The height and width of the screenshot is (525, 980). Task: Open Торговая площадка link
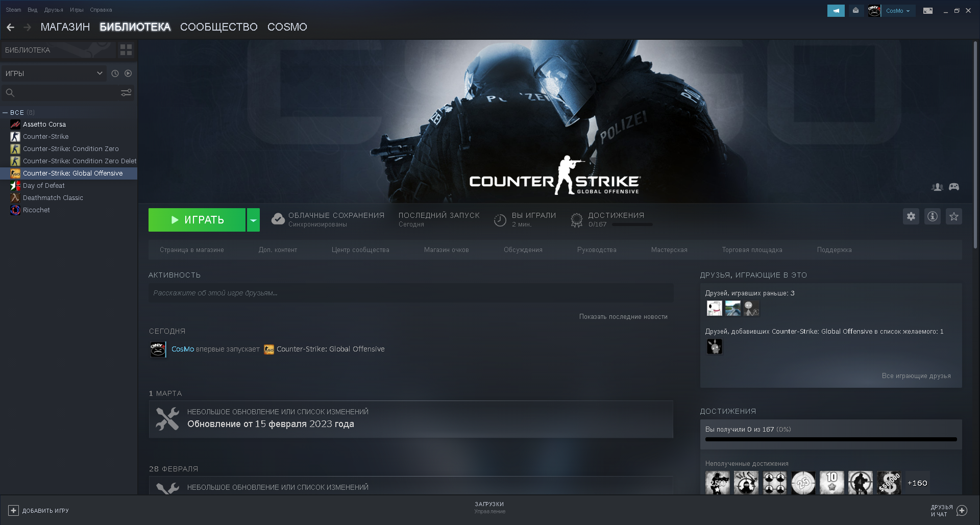pos(752,250)
